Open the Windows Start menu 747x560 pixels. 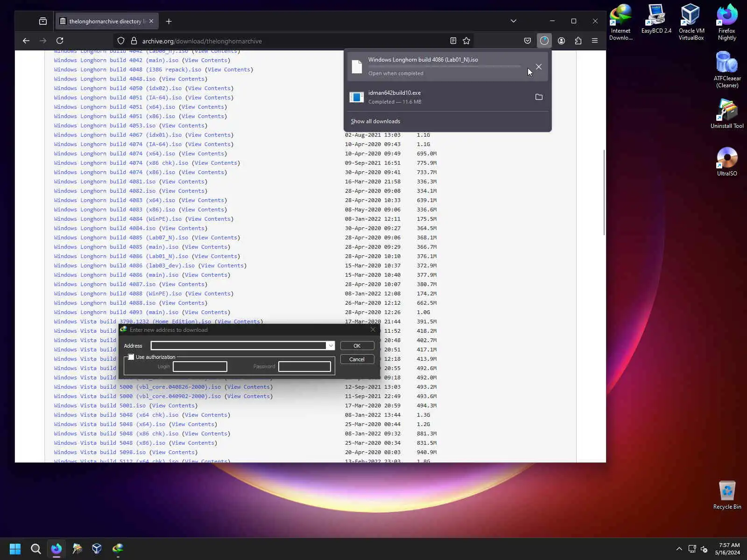(15, 549)
